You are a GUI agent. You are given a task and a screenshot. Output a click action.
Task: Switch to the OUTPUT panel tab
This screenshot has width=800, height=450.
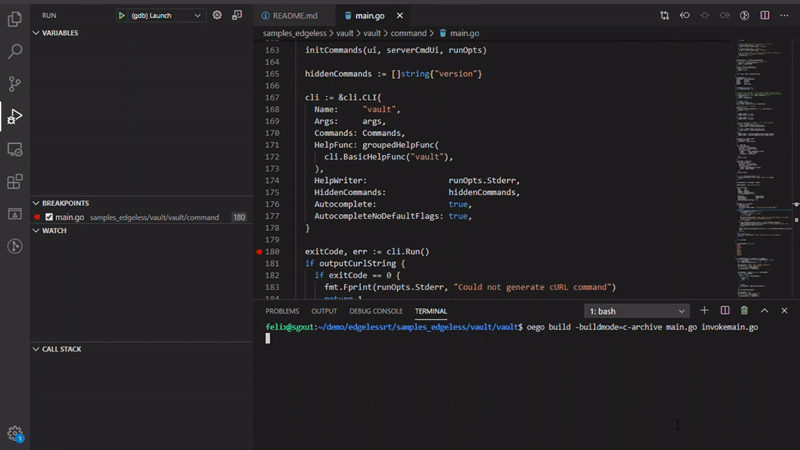point(324,311)
